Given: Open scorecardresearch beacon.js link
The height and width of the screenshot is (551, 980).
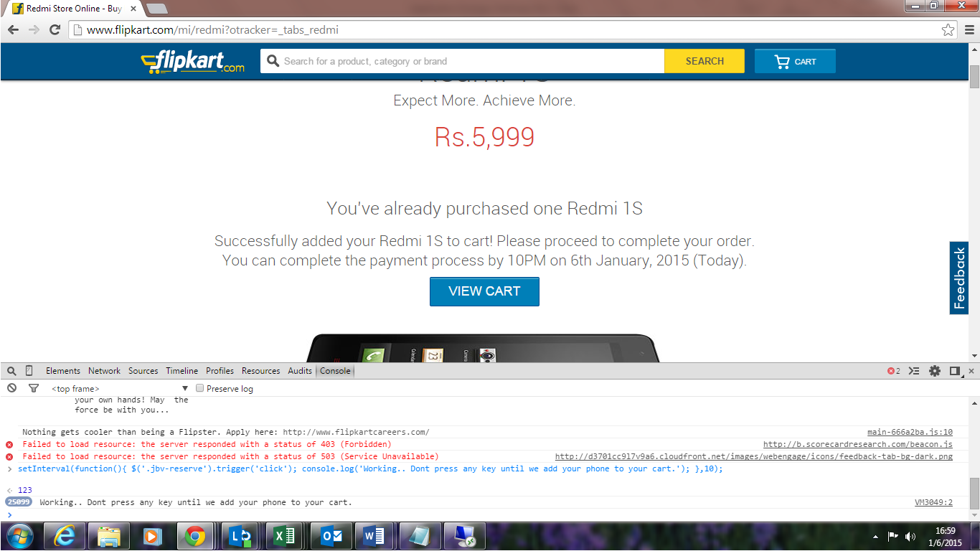Looking at the screenshot, I should 858,444.
